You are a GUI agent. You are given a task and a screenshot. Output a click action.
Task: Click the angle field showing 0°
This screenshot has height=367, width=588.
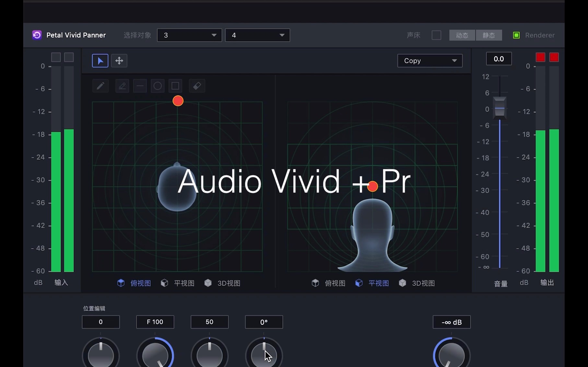click(264, 322)
